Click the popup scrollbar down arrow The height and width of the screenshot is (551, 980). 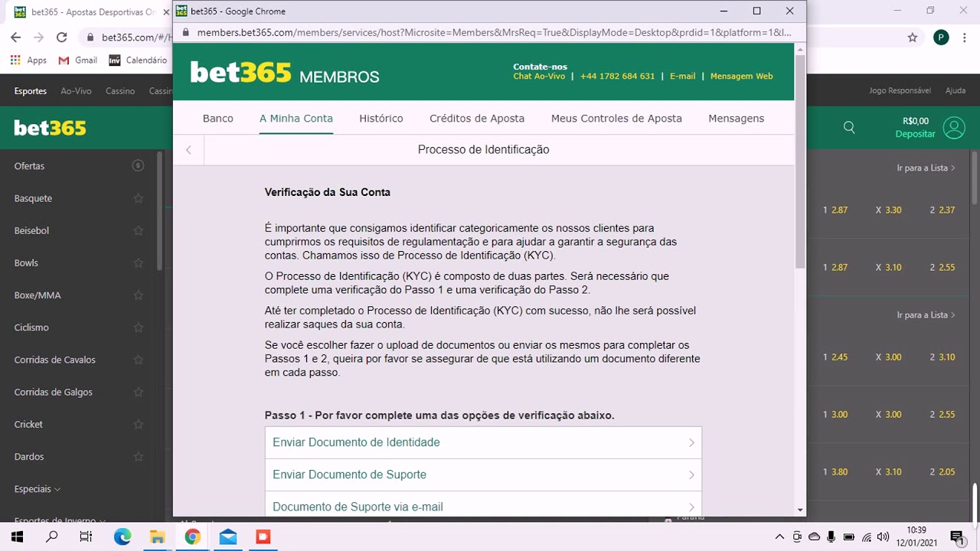pyautogui.click(x=800, y=510)
